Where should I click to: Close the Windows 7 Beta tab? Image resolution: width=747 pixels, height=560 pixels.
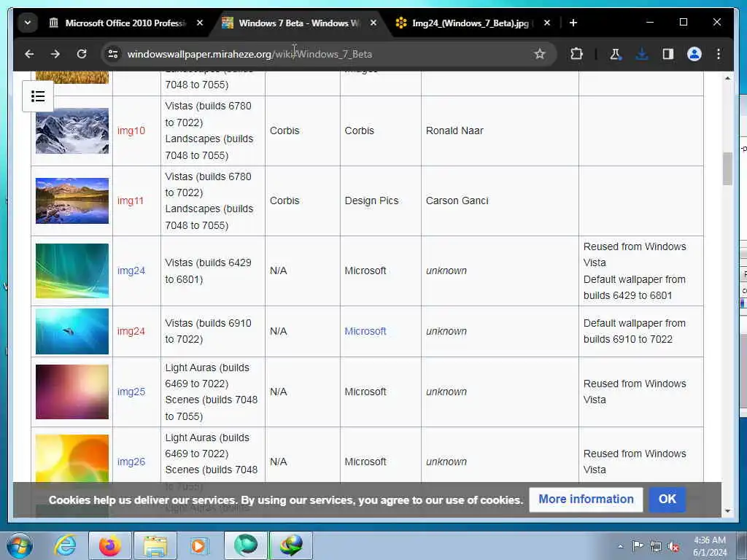373,23
